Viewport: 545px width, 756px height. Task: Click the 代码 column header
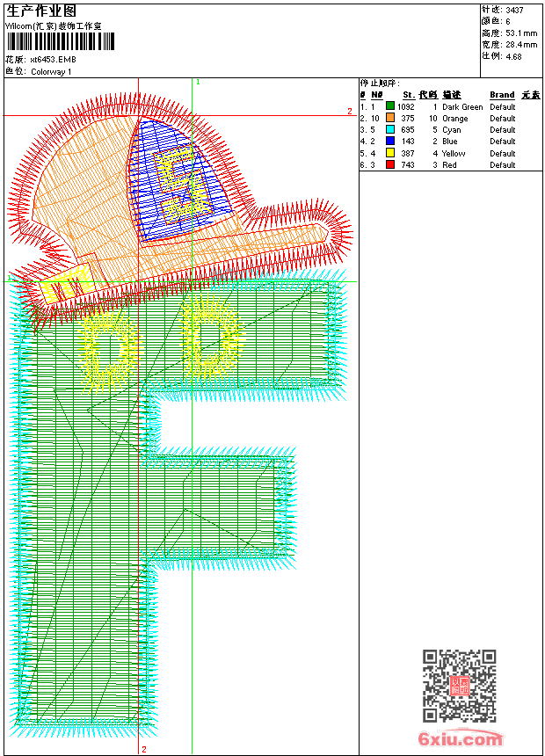coord(428,95)
